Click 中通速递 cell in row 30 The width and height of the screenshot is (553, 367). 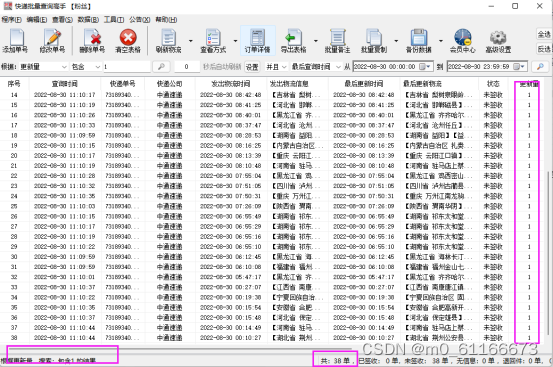point(169,257)
